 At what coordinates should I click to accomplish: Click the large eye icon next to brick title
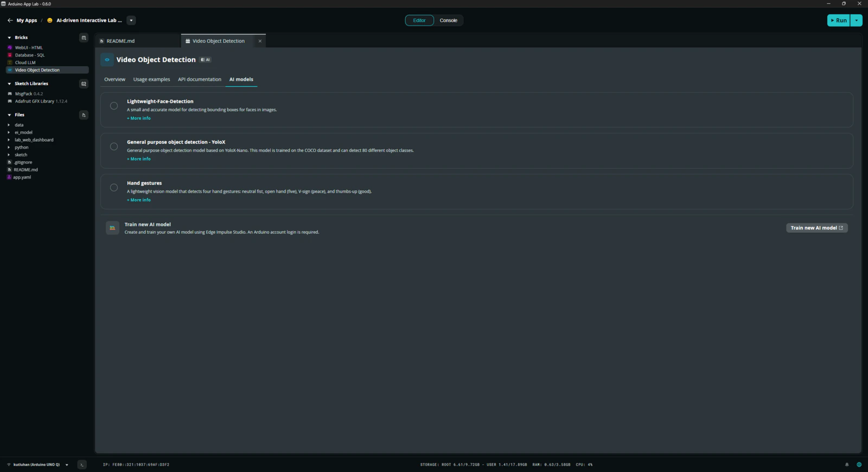(x=107, y=60)
